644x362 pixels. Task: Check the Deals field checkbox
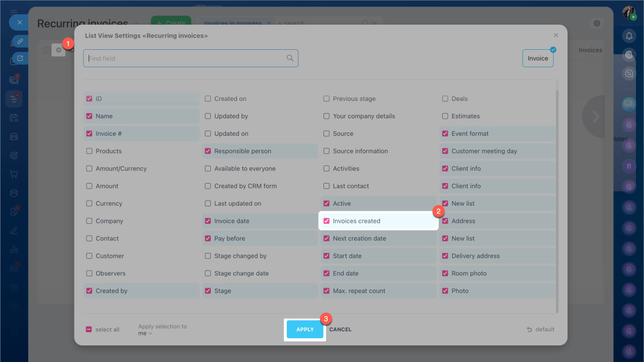click(x=445, y=99)
